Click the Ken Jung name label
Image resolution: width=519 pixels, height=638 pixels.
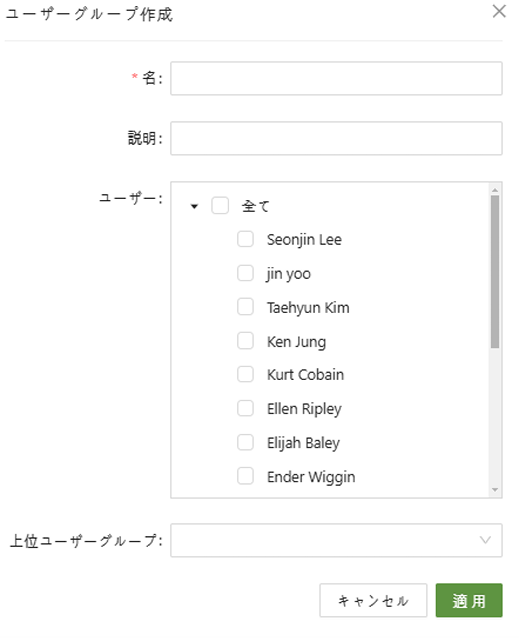point(297,342)
